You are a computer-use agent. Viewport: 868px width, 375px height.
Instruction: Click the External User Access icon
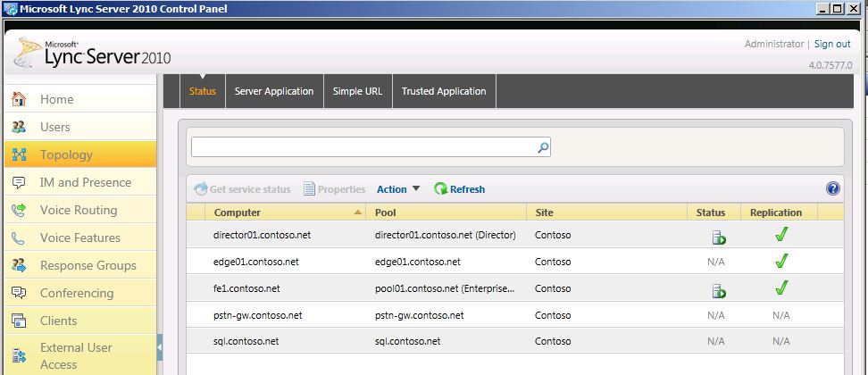pyautogui.click(x=19, y=355)
